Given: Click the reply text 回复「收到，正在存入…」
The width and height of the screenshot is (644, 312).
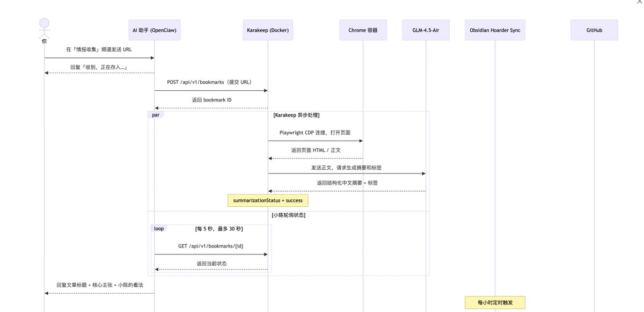Looking at the screenshot, I should [x=99, y=67].
